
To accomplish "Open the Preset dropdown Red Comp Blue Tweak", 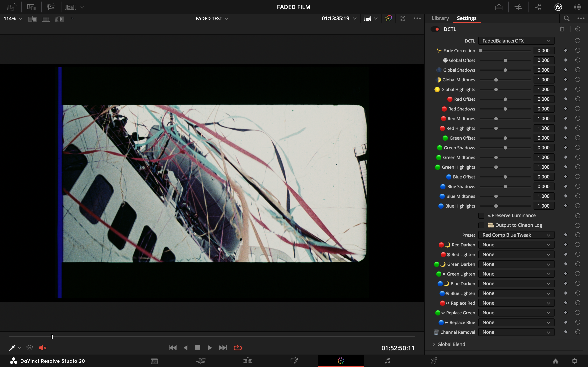I will pyautogui.click(x=516, y=235).
